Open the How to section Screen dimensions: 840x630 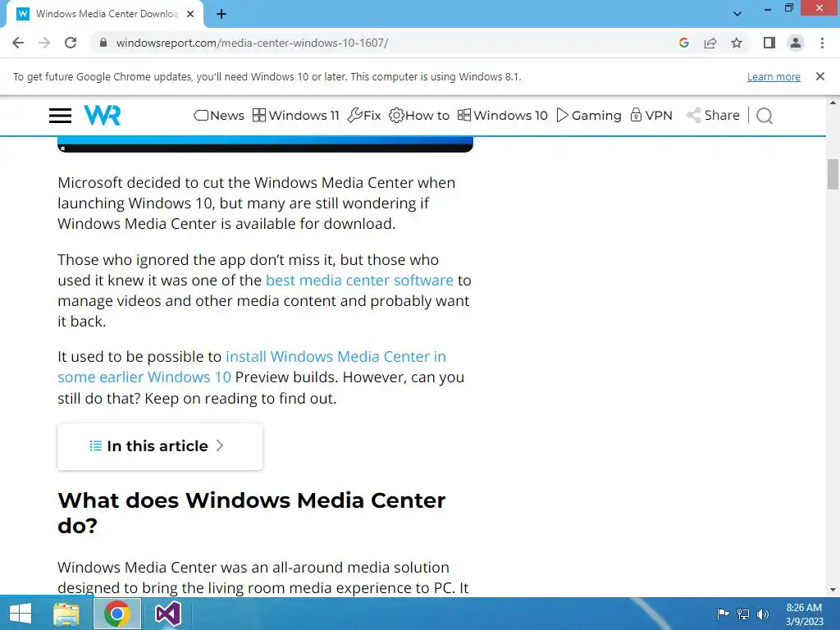(419, 115)
